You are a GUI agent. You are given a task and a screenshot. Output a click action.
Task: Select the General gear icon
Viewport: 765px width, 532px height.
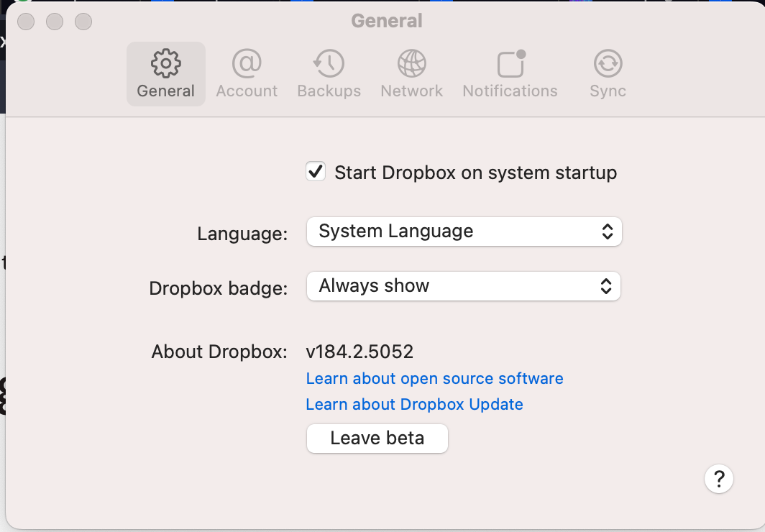pos(166,63)
